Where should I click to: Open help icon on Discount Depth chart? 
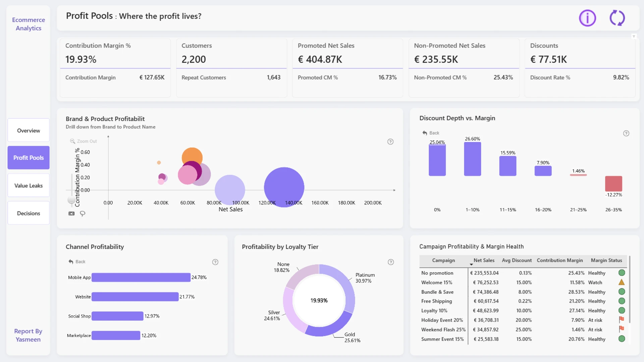point(626,133)
